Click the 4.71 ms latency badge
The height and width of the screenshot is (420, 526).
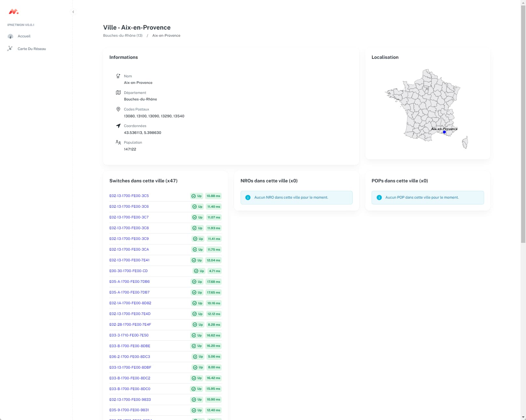point(214,271)
